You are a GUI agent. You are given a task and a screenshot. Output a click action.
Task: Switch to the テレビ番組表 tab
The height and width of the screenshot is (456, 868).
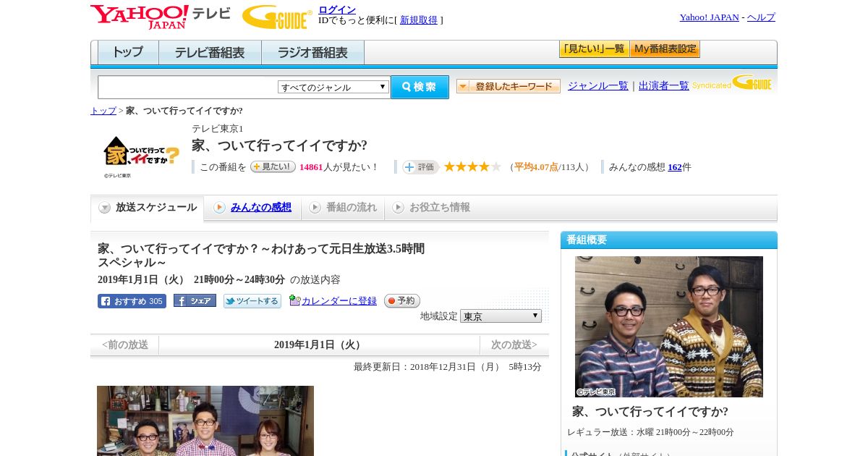point(210,53)
